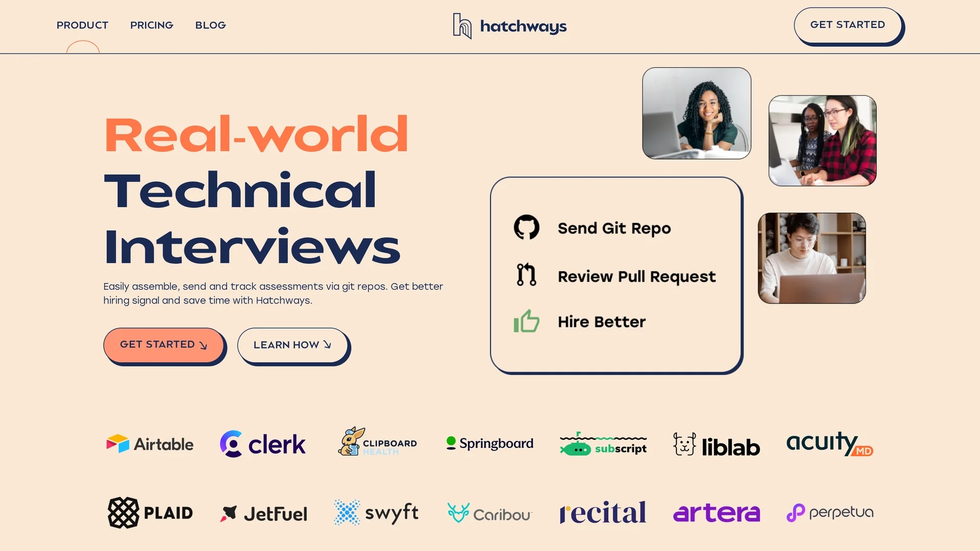Click the Plaid logo
The height and width of the screenshot is (551, 980).
coord(150,513)
